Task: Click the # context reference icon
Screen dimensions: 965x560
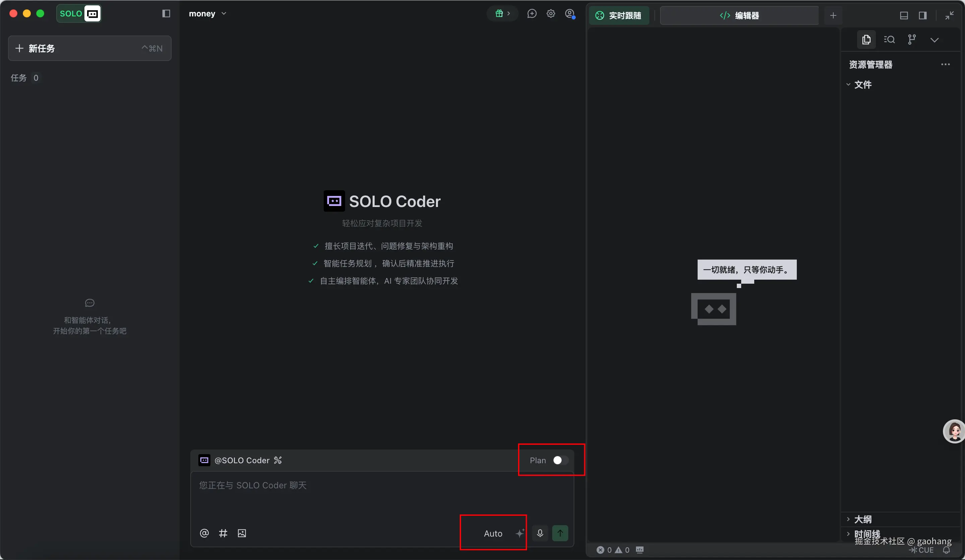Action: (223, 533)
